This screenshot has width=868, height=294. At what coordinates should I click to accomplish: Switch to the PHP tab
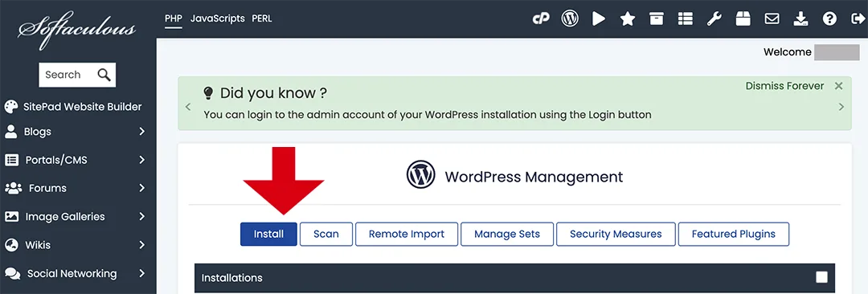[x=174, y=18]
